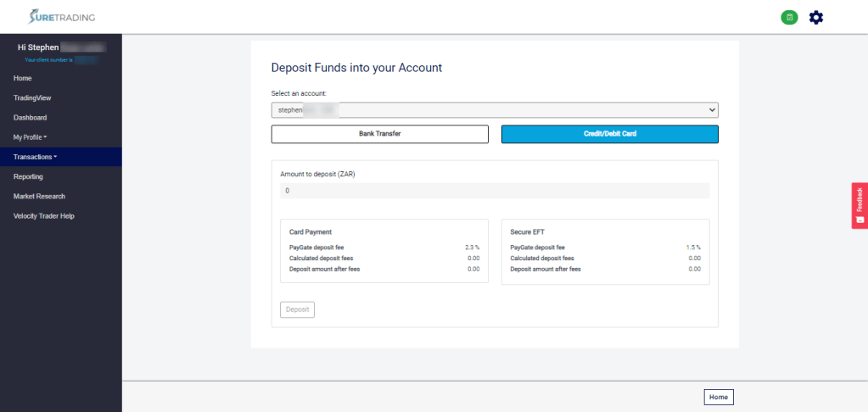Screen dimensions: 868x412
Task: Go to Home in the sidebar
Action: coord(23,78)
